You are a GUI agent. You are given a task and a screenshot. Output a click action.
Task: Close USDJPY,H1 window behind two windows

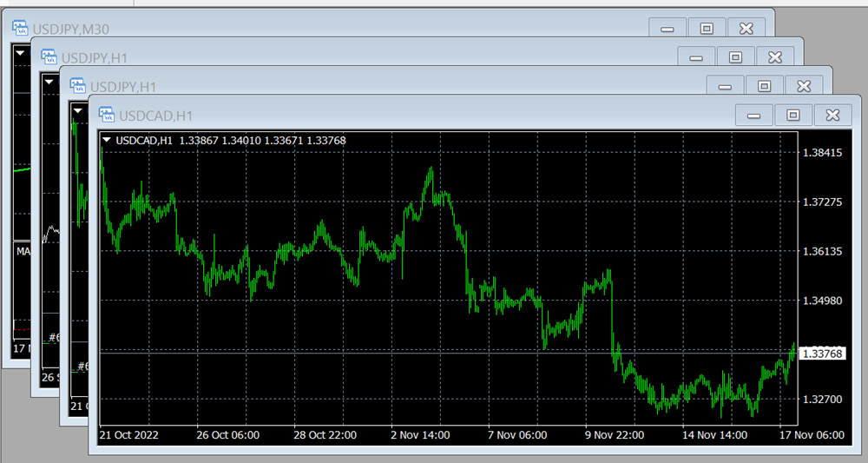click(x=775, y=57)
